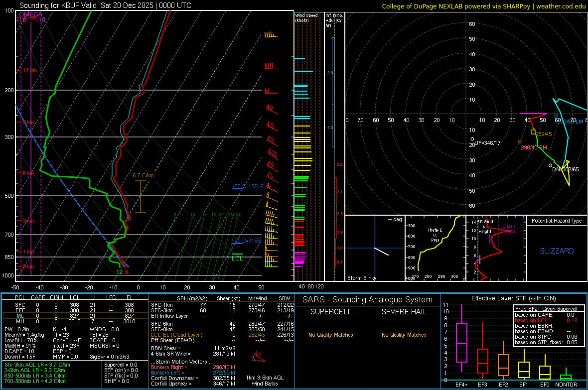The width and height of the screenshot is (588, 390).
Task: Click the Theta-E v. Pres label
Action: pyautogui.click(x=435, y=235)
